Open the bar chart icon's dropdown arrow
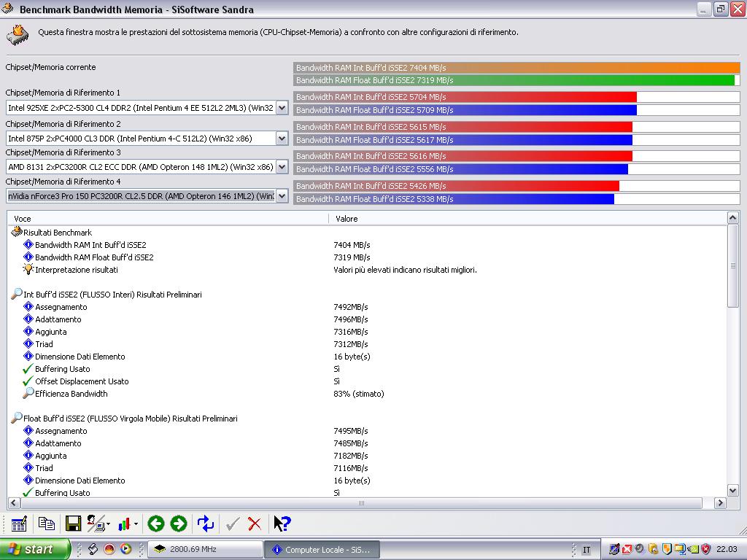The image size is (747, 560). point(136,524)
